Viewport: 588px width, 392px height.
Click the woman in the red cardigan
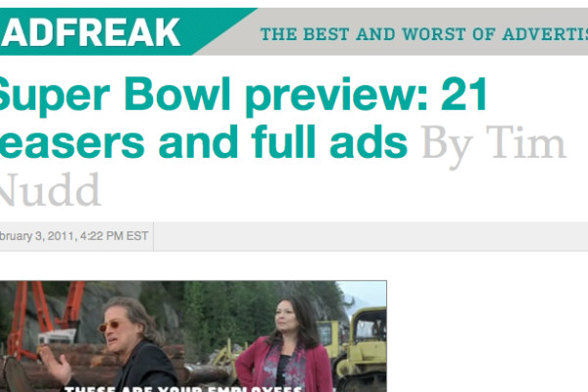pyautogui.click(x=287, y=347)
